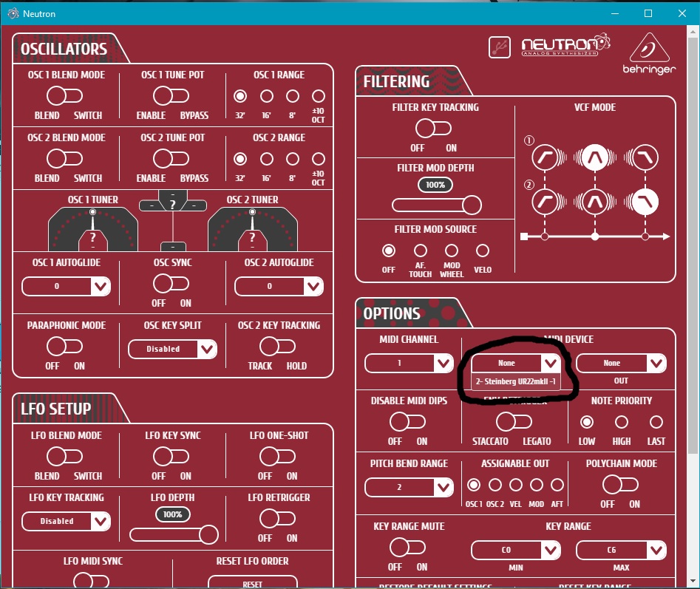Open MIDI Channel dropdown
The height and width of the screenshot is (589, 700).
point(409,363)
